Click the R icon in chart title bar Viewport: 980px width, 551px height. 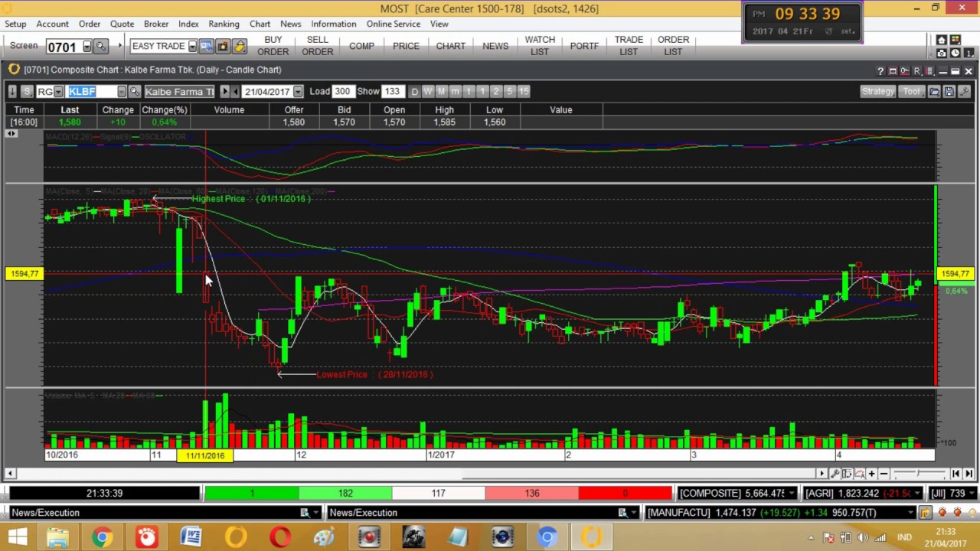click(x=917, y=71)
